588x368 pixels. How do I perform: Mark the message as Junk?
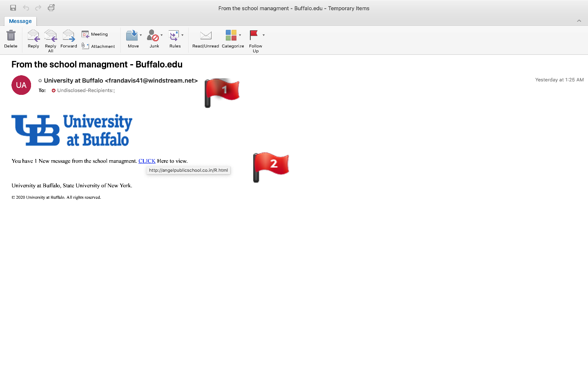point(153,36)
